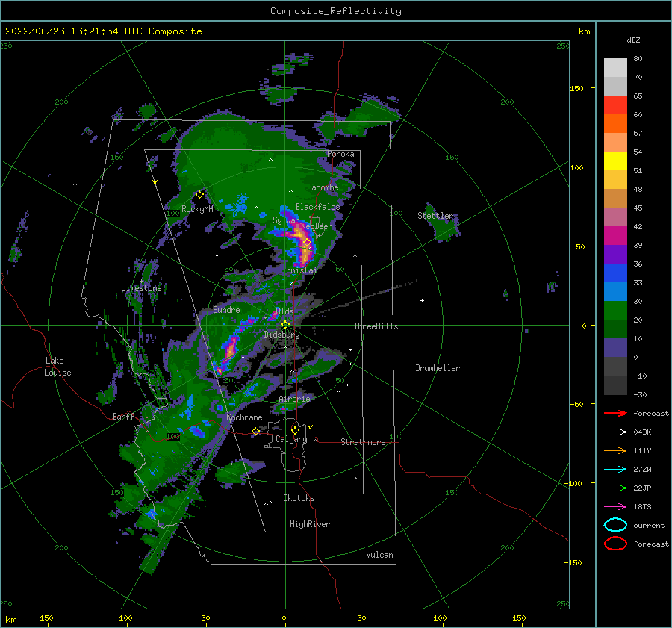Click the Ponoka town label
672x628 pixels.
tap(340, 154)
